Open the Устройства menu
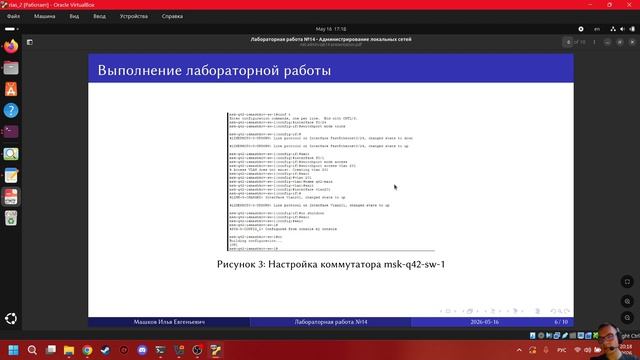Viewport: 640px width, 360px height. coord(133,16)
